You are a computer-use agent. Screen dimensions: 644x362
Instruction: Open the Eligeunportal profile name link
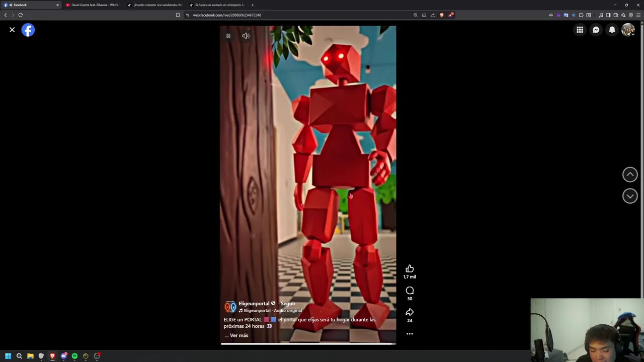click(254, 303)
